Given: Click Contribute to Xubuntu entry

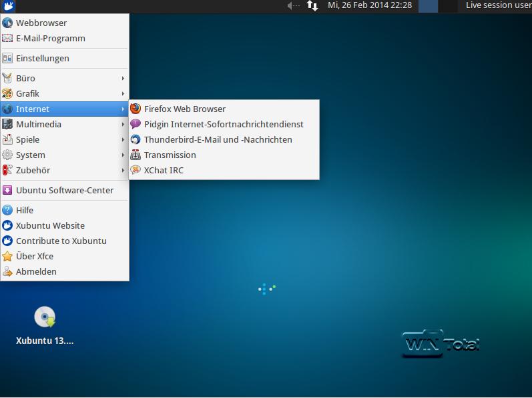Looking at the screenshot, I should [61, 241].
